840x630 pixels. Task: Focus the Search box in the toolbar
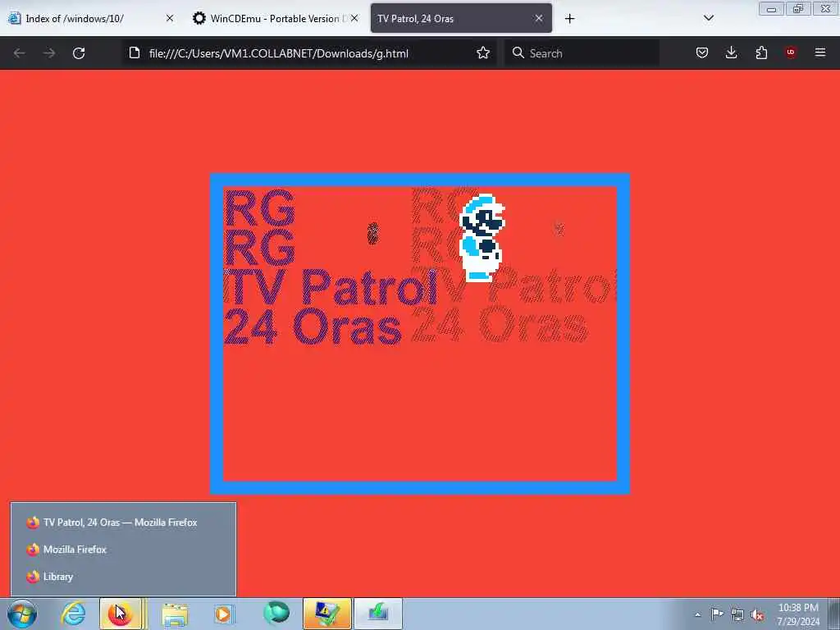point(582,53)
